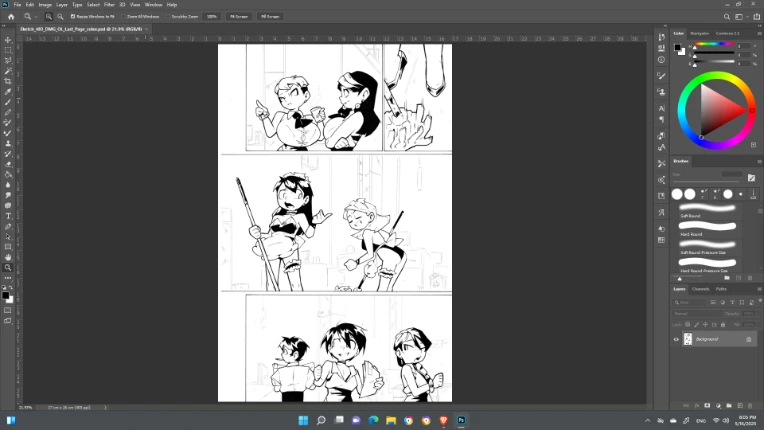Create a new layer via Layers panel icon

coord(740,405)
